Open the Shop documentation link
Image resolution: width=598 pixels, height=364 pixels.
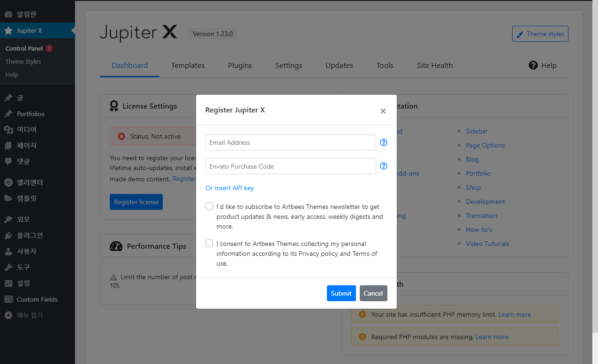coord(473,187)
